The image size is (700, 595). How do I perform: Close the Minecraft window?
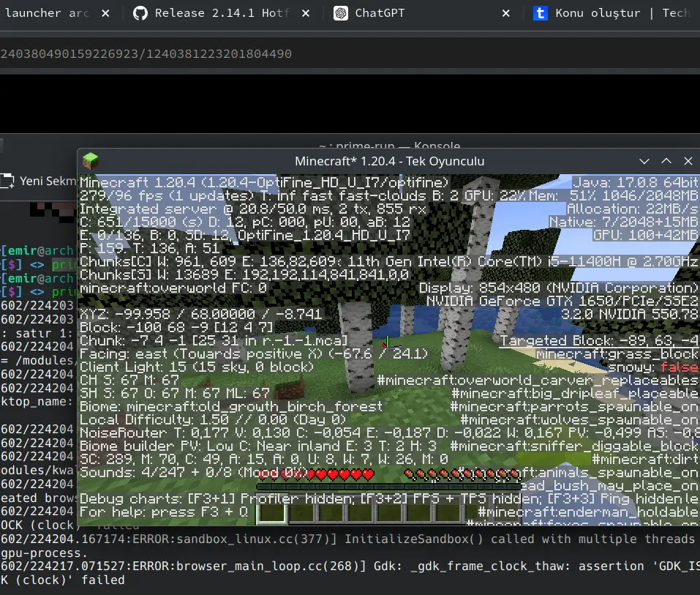pos(688,161)
